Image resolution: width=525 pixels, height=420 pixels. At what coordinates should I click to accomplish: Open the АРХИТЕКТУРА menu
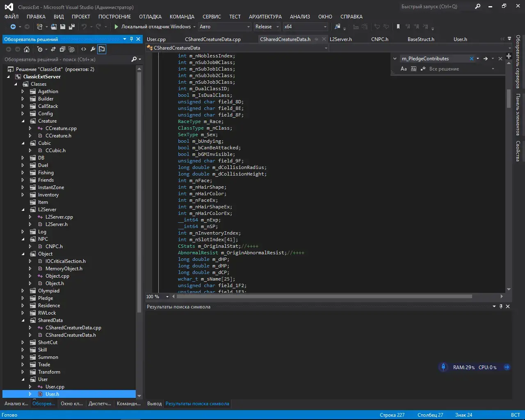pos(265,17)
